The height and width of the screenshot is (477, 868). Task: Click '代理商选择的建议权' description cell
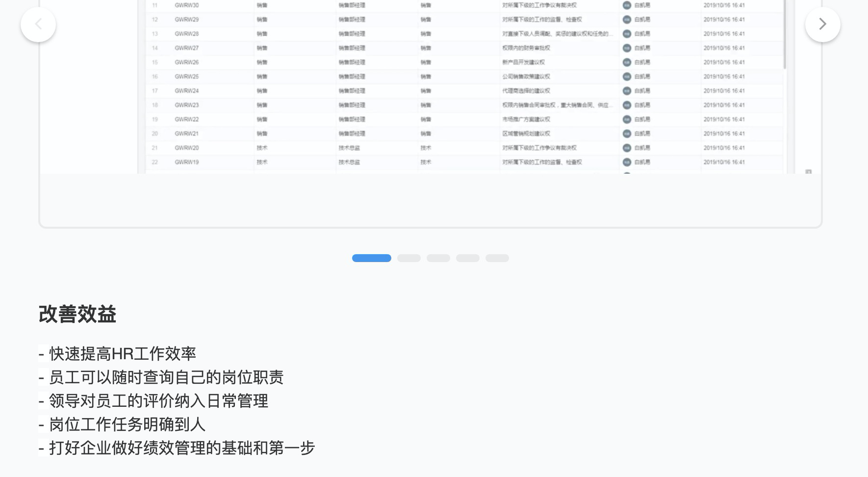pos(526,91)
